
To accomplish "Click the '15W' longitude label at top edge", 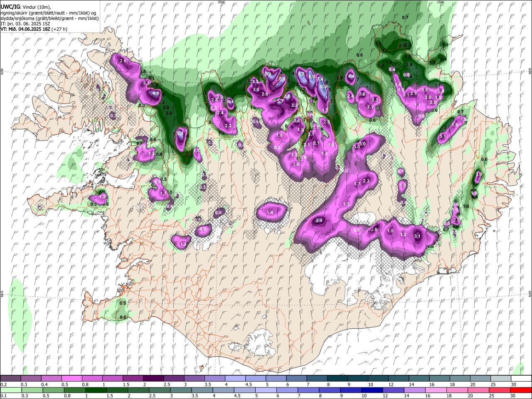I will 440,2.
